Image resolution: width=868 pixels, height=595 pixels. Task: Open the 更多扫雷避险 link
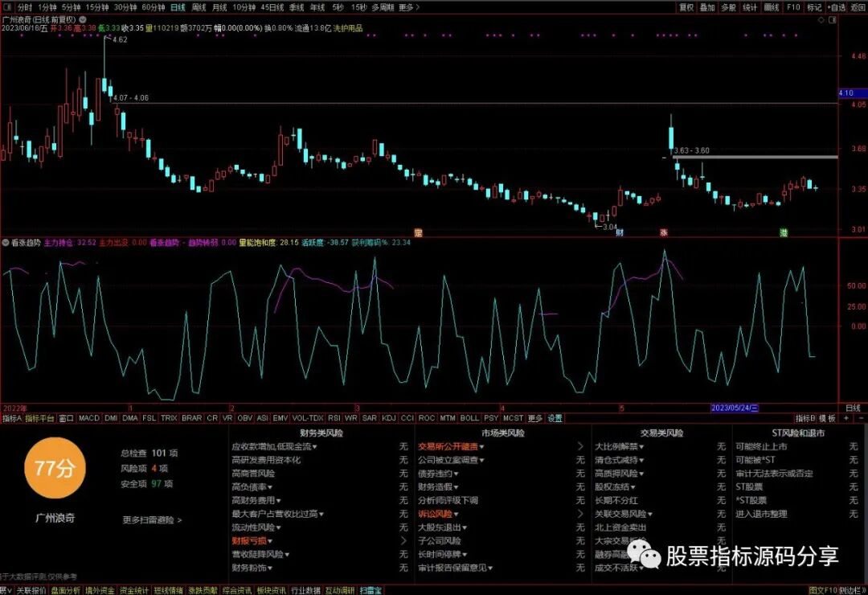click(x=152, y=520)
